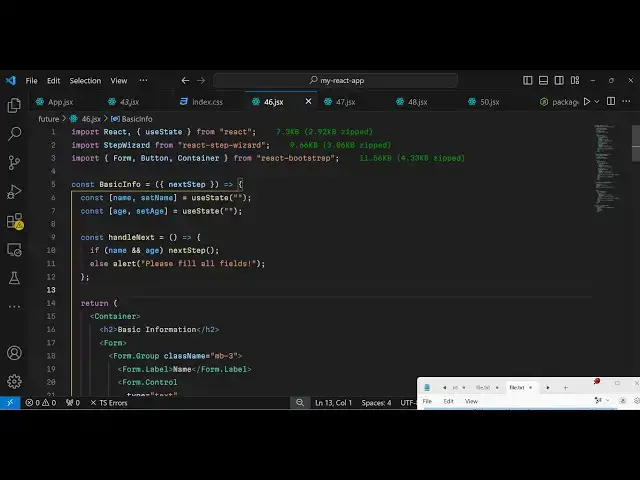Toggle the primary side bar
Screen dimensions: 640x480
(x=527, y=80)
